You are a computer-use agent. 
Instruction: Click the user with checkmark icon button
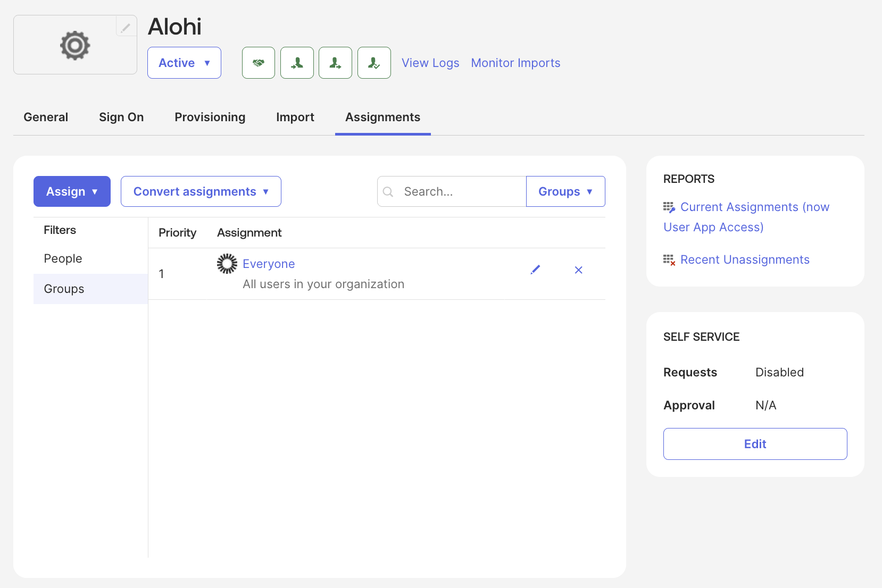(x=374, y=63)
